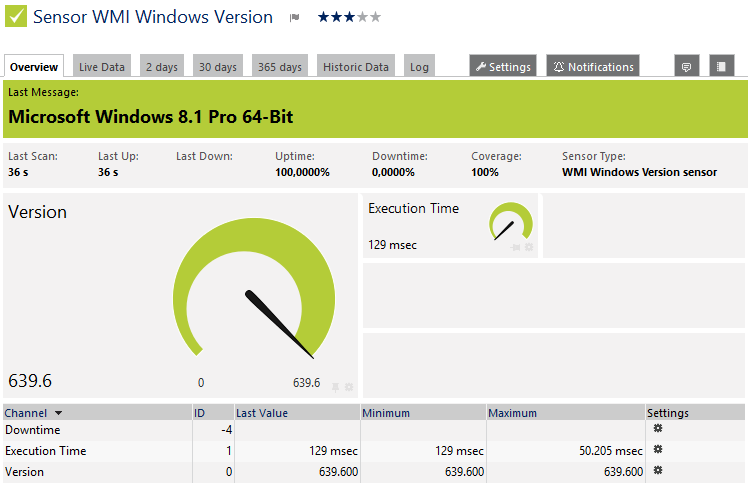This screenshot has height=486, width=748.
Task: Open gear settings on Execution Time gauge
Action: point(529,247)
